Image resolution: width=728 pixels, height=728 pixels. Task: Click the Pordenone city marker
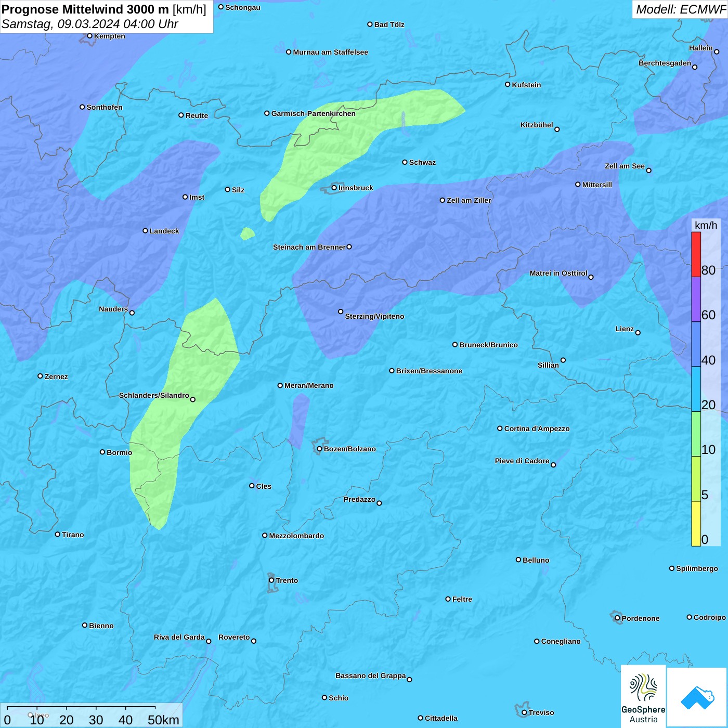pyautogui.click(x=617, y=618)
